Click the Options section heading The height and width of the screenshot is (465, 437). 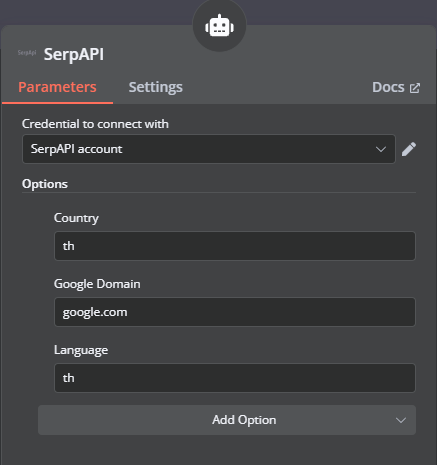point(45,184)
